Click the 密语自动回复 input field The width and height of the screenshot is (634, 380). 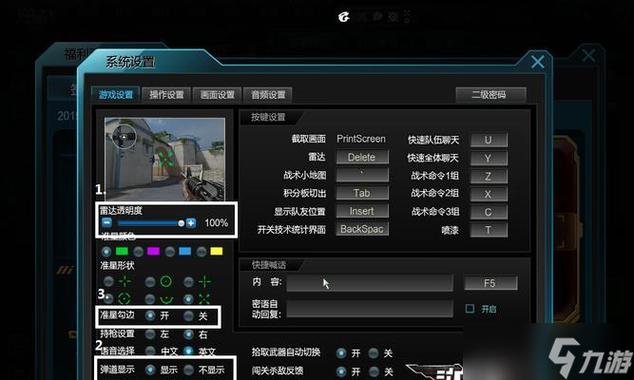point(370,309)
